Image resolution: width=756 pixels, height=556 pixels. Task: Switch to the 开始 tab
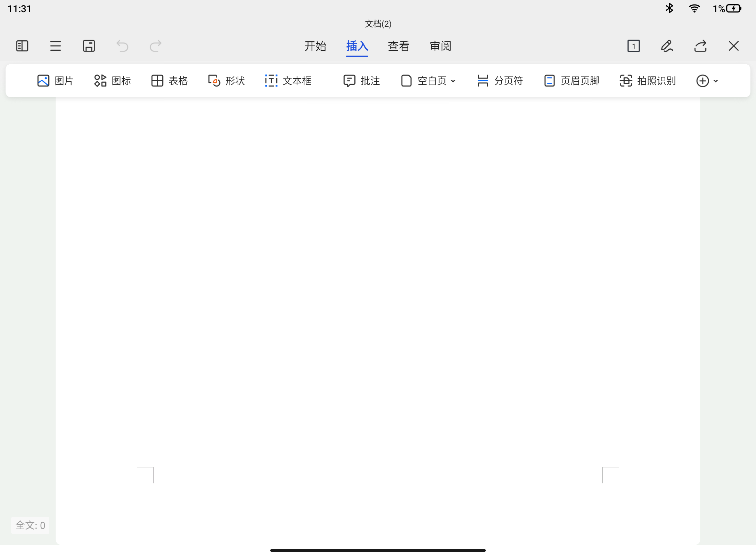[x=315, y=46]
